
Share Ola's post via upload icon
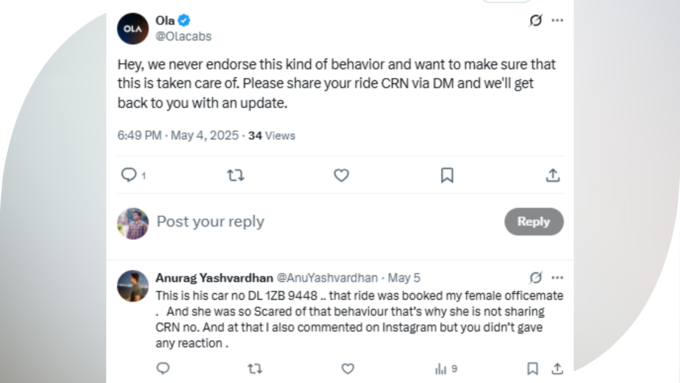pos(552,175)
